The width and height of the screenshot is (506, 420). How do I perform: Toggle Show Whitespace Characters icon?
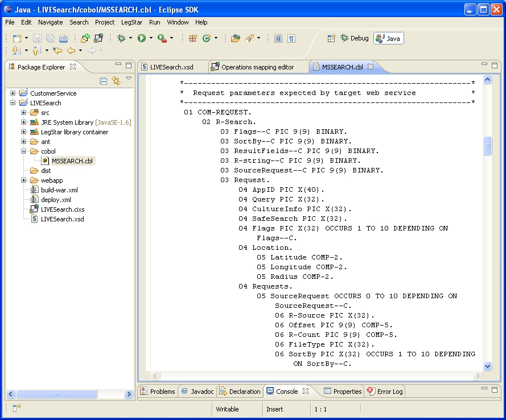pos(291,38)
